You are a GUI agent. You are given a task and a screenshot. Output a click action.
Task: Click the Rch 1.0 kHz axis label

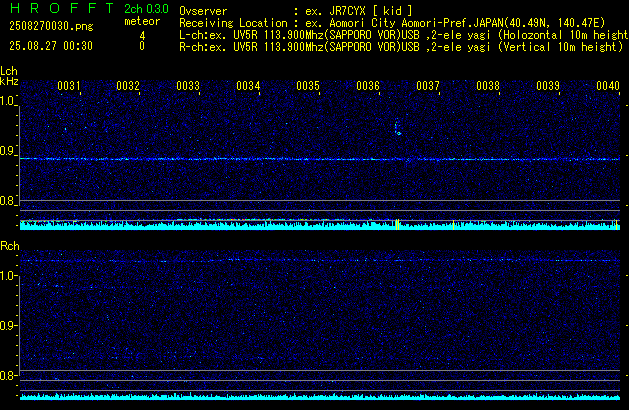7,276
